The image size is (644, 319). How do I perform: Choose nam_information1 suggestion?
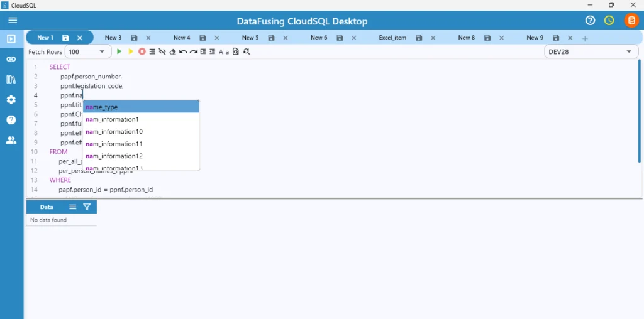(x=142, y=119)
